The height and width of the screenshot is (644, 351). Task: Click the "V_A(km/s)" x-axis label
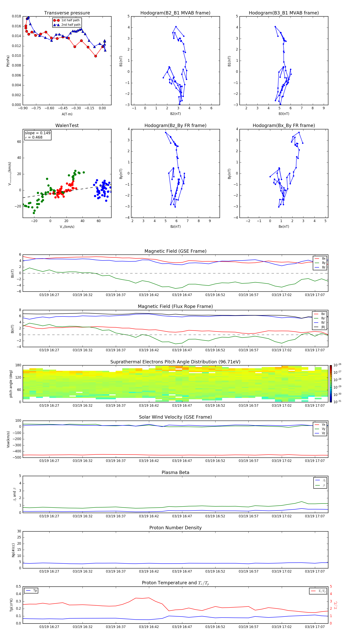pyautogui.click(x=67, y=227)
